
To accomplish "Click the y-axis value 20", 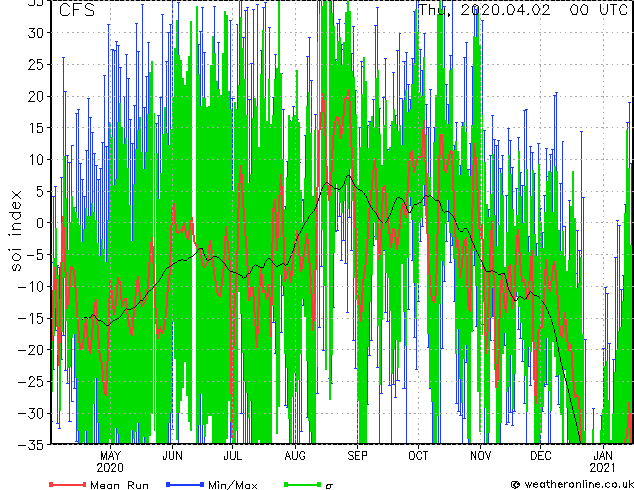I will pos(38,97).
